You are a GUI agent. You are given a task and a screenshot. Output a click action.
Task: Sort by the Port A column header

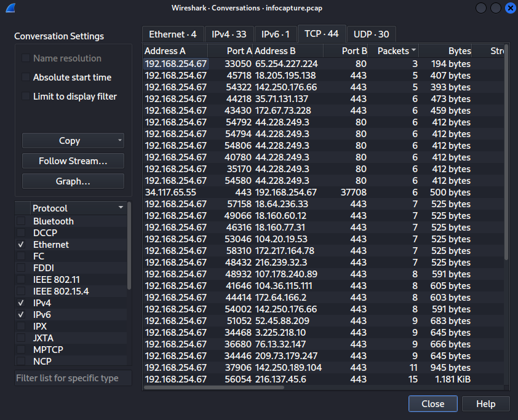(x=230, y=51)
